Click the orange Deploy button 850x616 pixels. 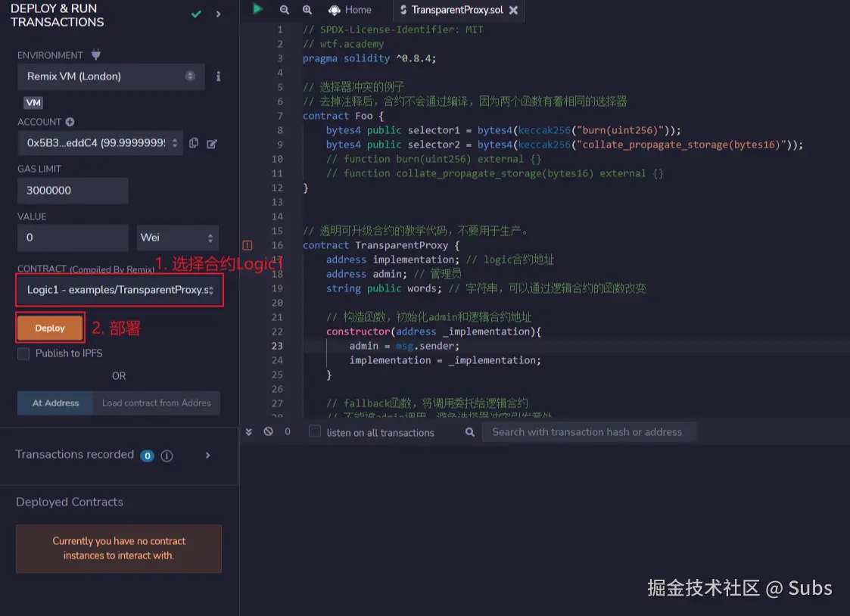[x=50, y=328]
